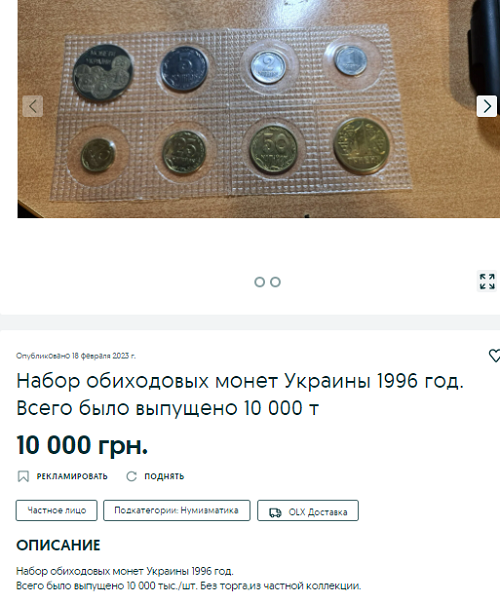Click the description text paragraph
The width and height of the screenshot is (500, 603).
pos(188,578)
